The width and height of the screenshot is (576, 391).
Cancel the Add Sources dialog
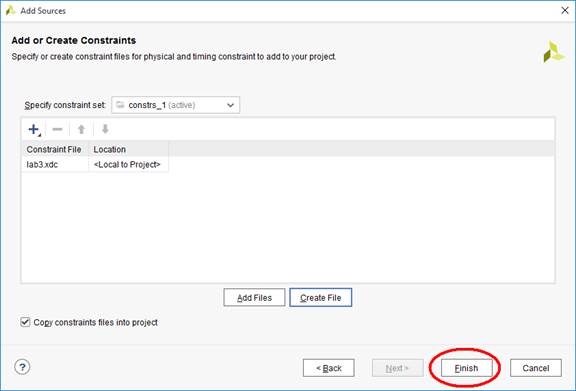pos(536,368)
